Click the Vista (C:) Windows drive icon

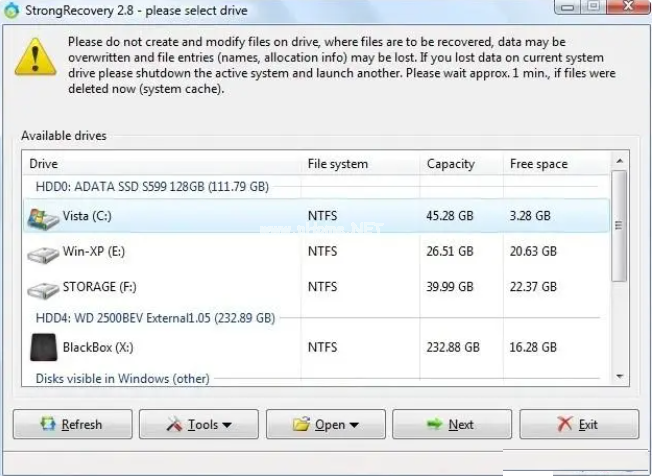[43, 216]
